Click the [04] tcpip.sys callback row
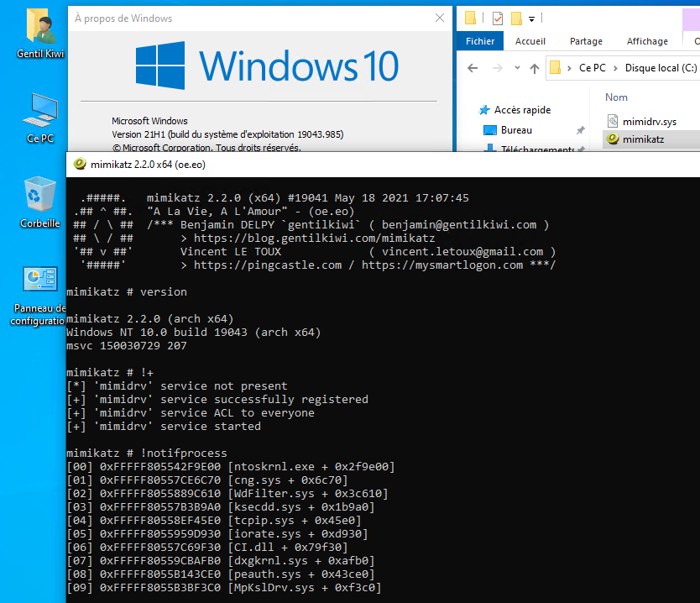Viewport: 700px width, 603px height. coord(214,520)
